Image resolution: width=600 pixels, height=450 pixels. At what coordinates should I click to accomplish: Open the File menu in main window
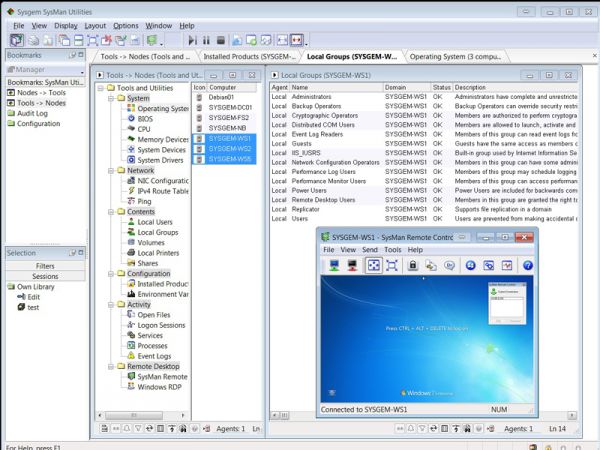(19, 26)
